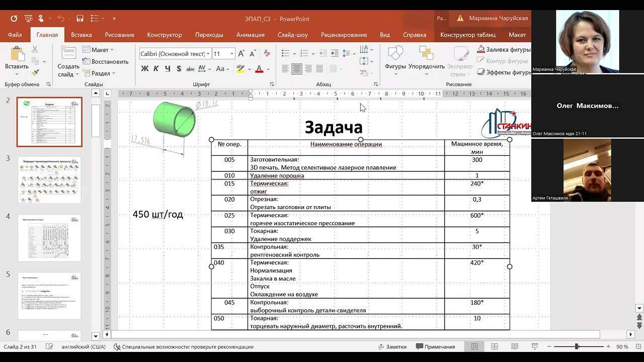Click the Заливка фигуры paint bucket
The image size is (644, 362).
(x=481, y=49)
